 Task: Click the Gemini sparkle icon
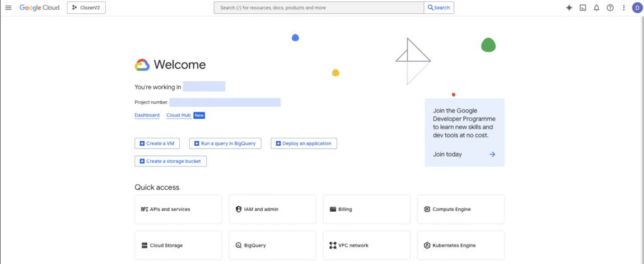click(x=569, y=8)
